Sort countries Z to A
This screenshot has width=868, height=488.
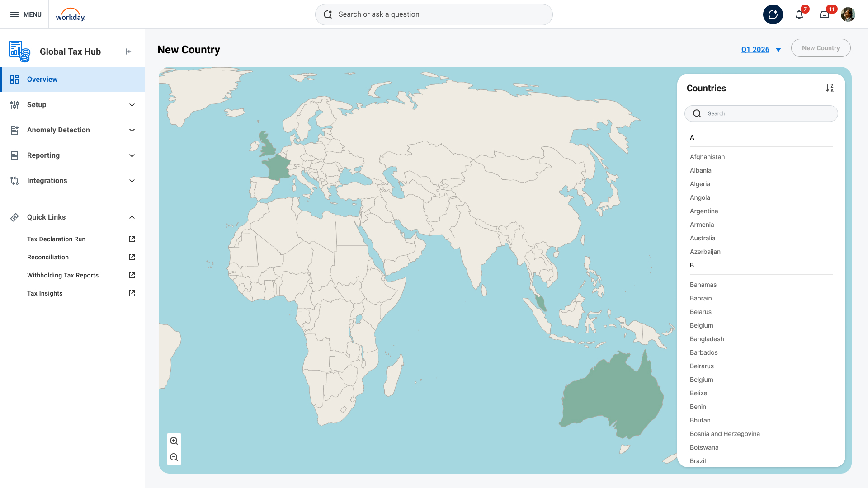[829, 89]
